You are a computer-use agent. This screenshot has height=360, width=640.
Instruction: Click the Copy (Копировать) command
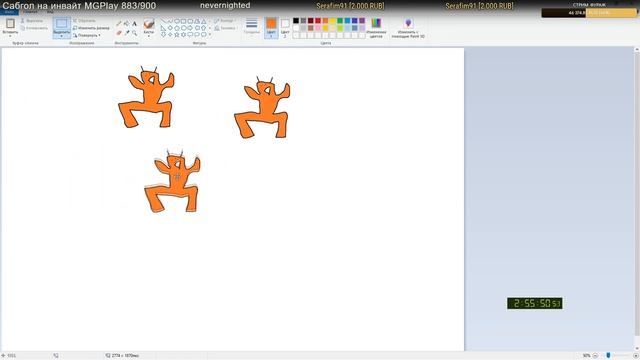pos(34,28)
